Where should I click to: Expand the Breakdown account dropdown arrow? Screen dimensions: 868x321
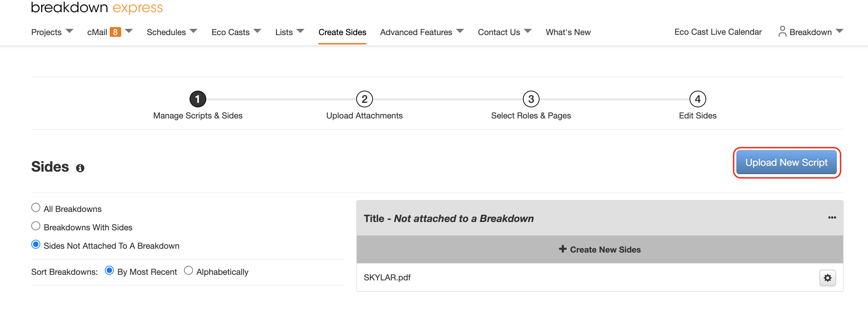840,31
